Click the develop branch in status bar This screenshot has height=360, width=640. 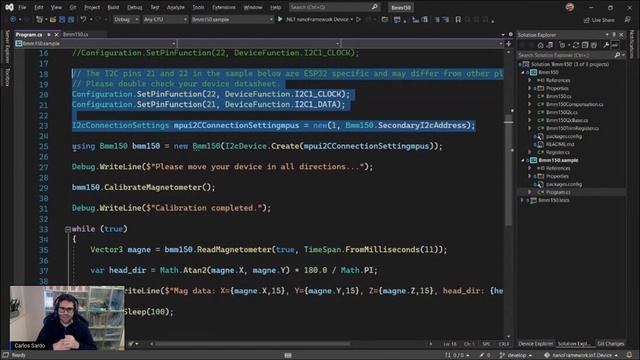pos(516,355)
